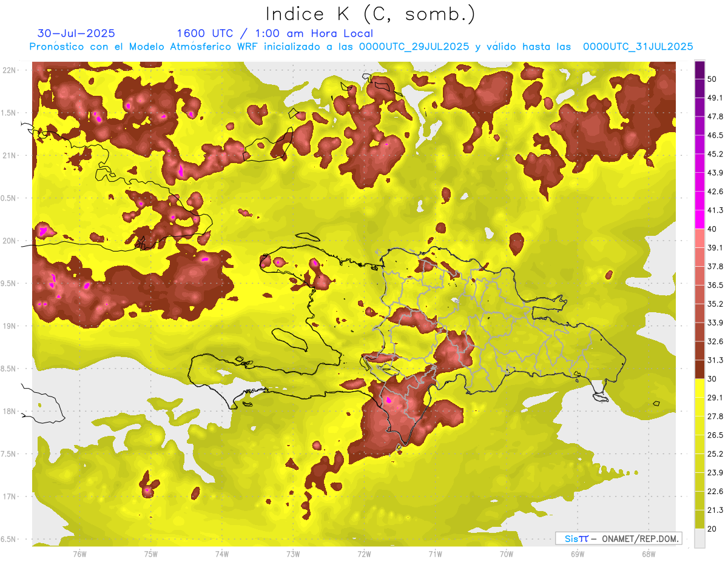Click the latitude axis label '18N'
Viewport: 728px width, 562px height.
pos(10,412)
